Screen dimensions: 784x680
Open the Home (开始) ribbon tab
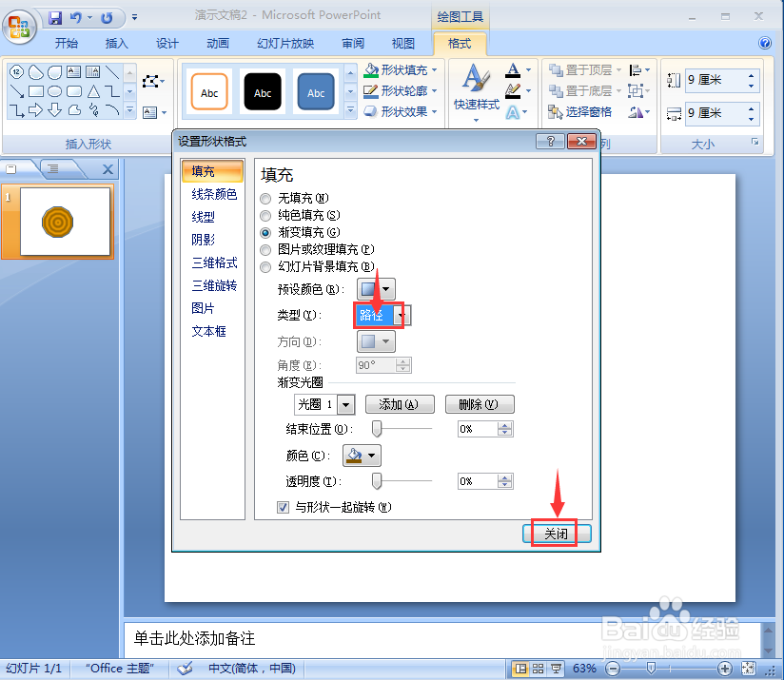(67, 44)
